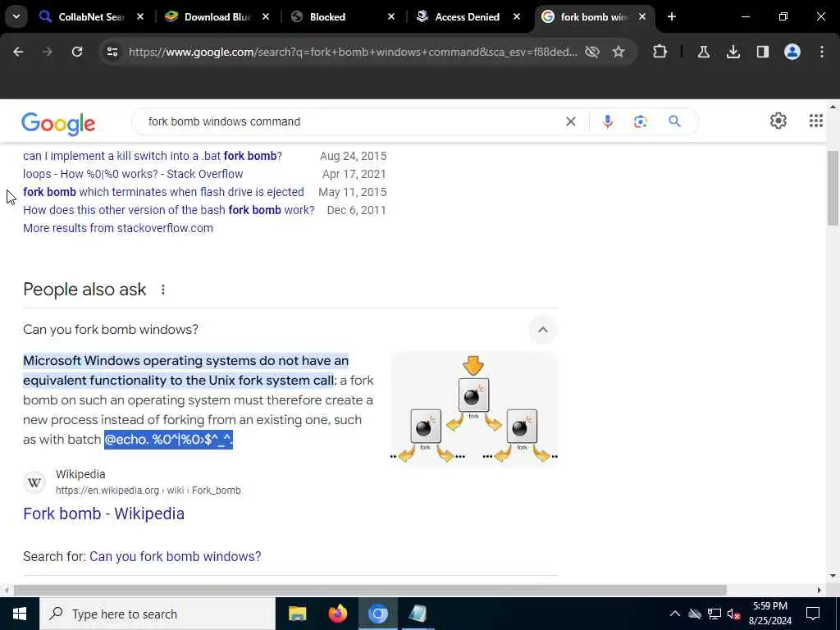Screen dimensions: 840x630
Task: Start voice search with the microphone
Action: (608, 121)
